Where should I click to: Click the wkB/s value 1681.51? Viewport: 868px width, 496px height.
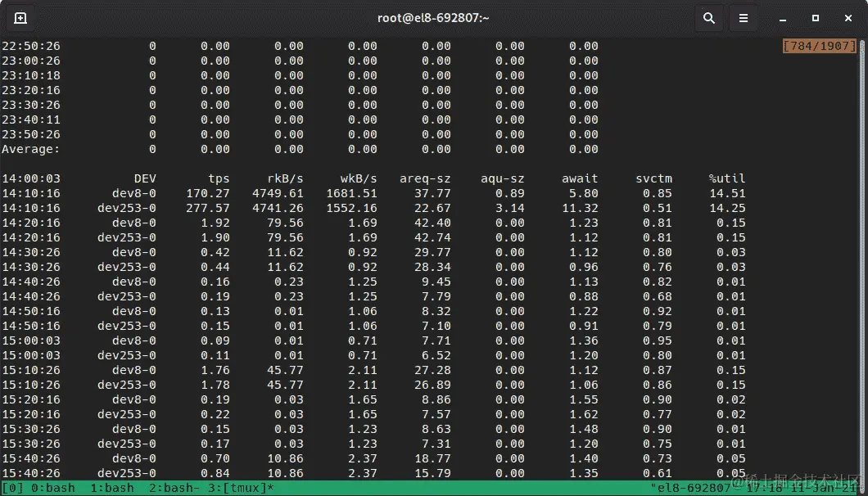pos(351,193)
